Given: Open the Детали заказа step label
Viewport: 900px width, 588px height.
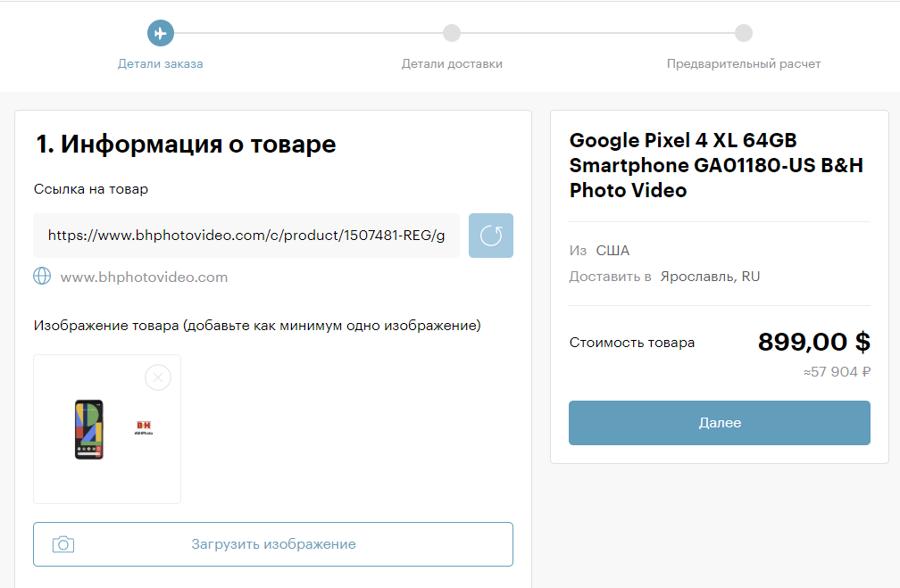Looking at the screenshot, I should click(160, 63).
